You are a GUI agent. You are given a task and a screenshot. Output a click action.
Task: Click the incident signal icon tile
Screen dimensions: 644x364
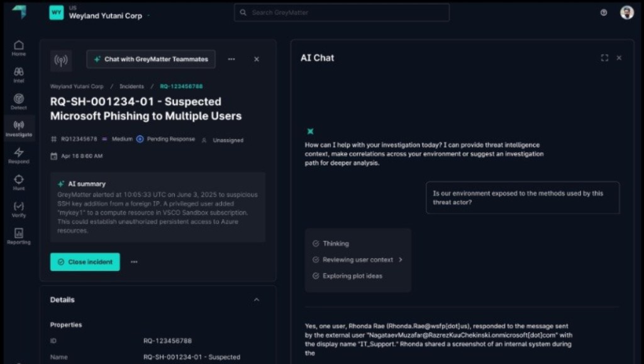click(61, 61)
